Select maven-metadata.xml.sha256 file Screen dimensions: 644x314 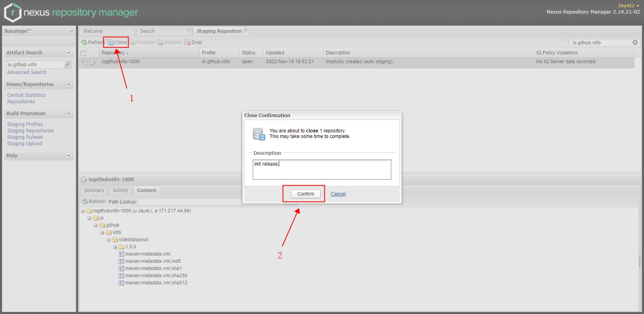tap(156, 276)
